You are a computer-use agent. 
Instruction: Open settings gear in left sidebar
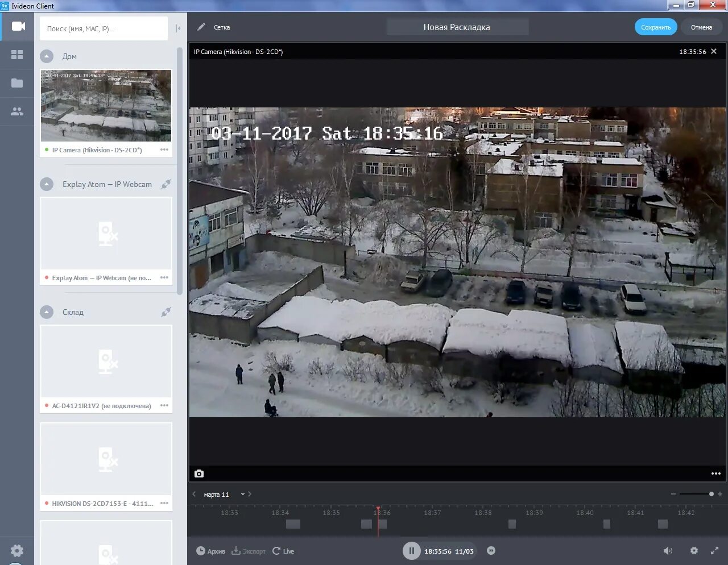(17, 550)
